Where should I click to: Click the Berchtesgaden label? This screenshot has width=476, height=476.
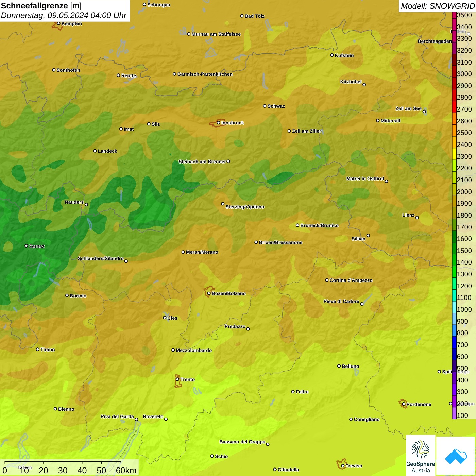[x=435, y=41]
